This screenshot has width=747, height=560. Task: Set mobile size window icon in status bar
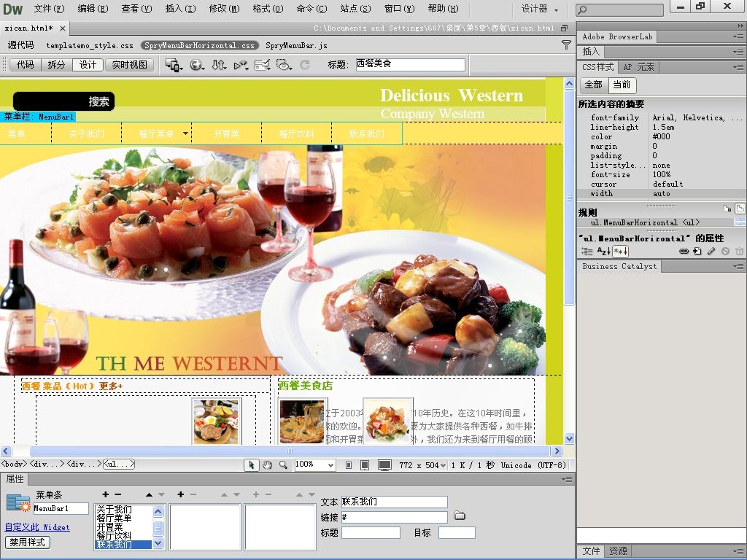pos(349,465)
